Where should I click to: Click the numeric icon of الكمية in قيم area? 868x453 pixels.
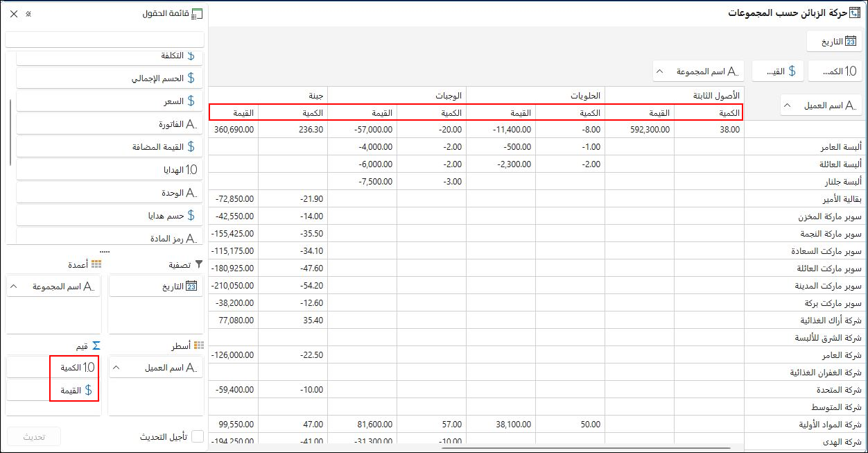tap(89, 368)
